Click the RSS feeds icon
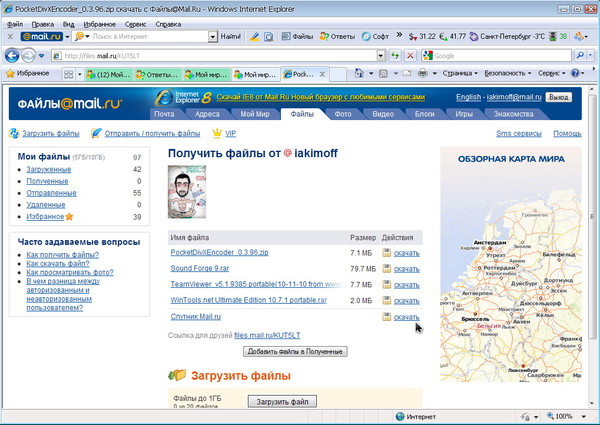The image size is (600, 425). [x=383, y=73]
